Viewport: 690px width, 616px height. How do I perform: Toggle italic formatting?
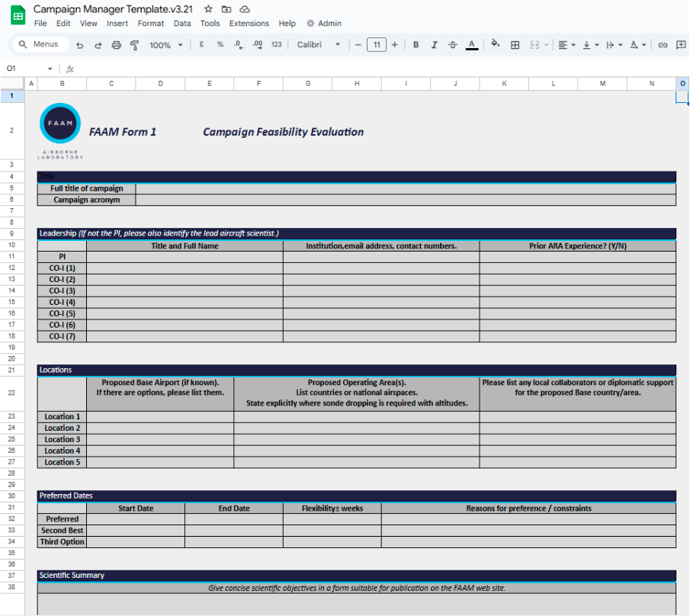(434, 45)
